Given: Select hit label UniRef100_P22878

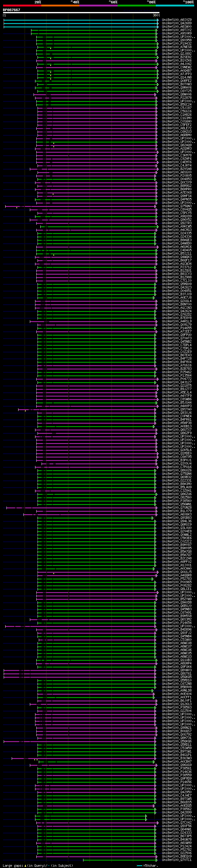Looking at the screenshot, I should [177, 98].
